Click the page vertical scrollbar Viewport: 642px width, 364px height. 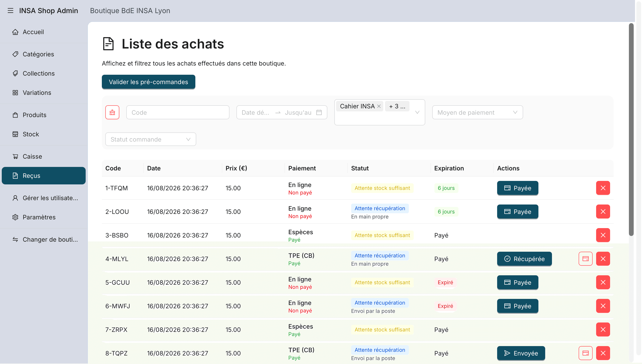click(631, 130)
